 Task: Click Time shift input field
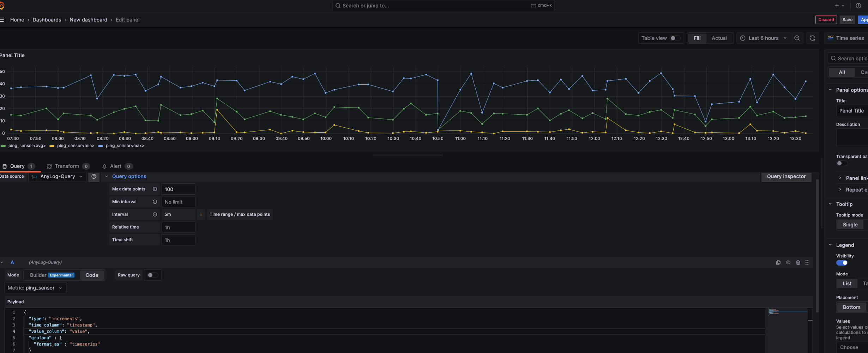click(178, 240)
